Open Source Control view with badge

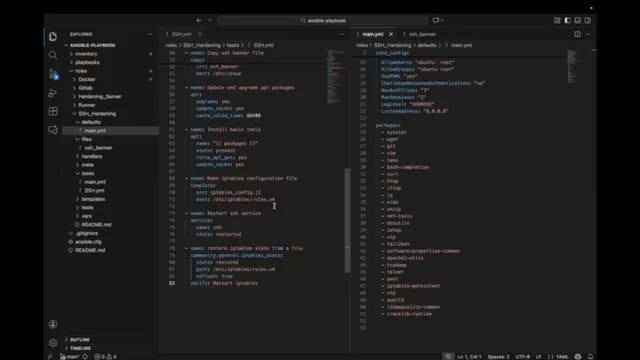pos(53,74)
